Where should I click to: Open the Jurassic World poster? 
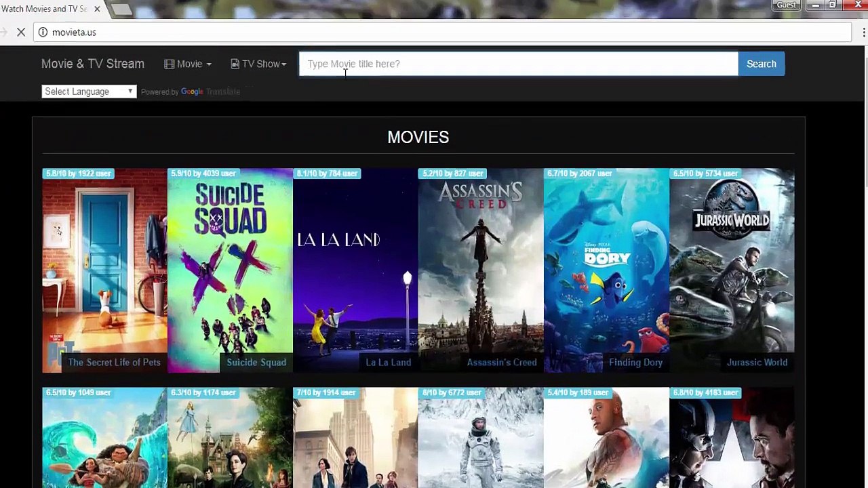pos(732,270)
